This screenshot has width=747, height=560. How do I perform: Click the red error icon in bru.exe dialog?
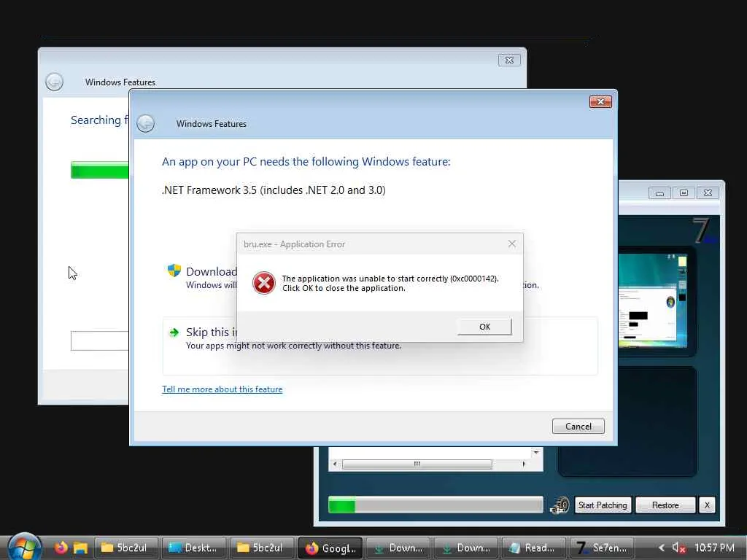tap(263, 283)
